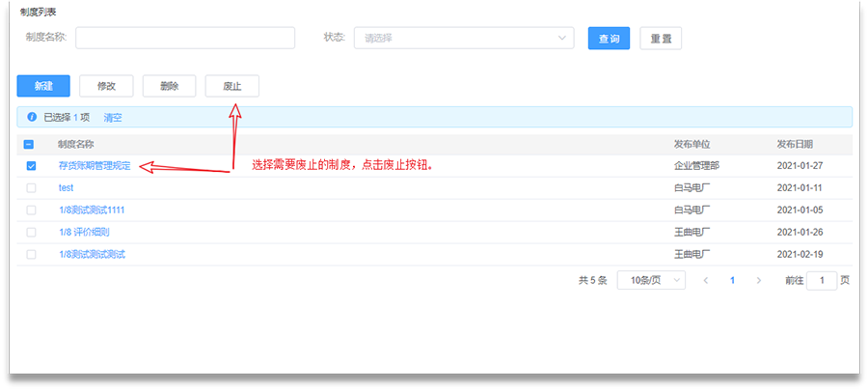The image size is (868, 392).
Task: Open the 1/8测试测试1111 entry link
Action: pos(92,210)
